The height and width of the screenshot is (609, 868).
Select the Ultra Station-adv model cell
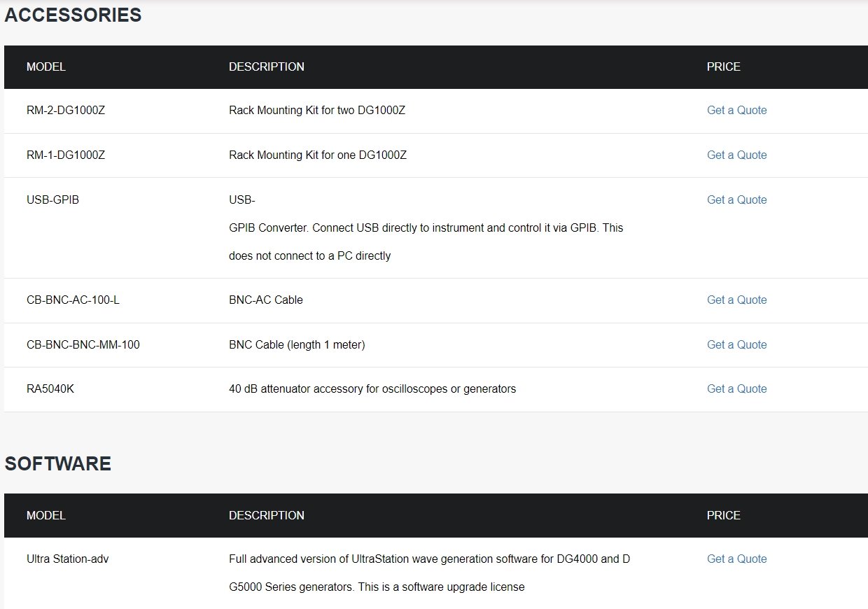coord(68,559)
